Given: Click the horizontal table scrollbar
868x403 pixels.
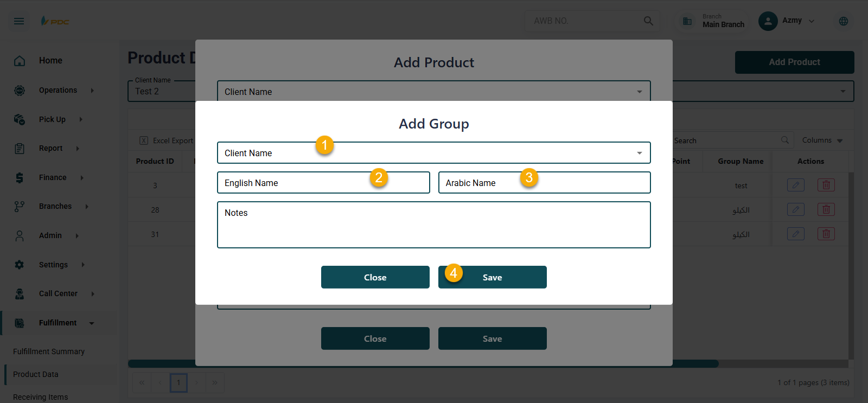Looking at the screenshot, I should pos(423,363).
